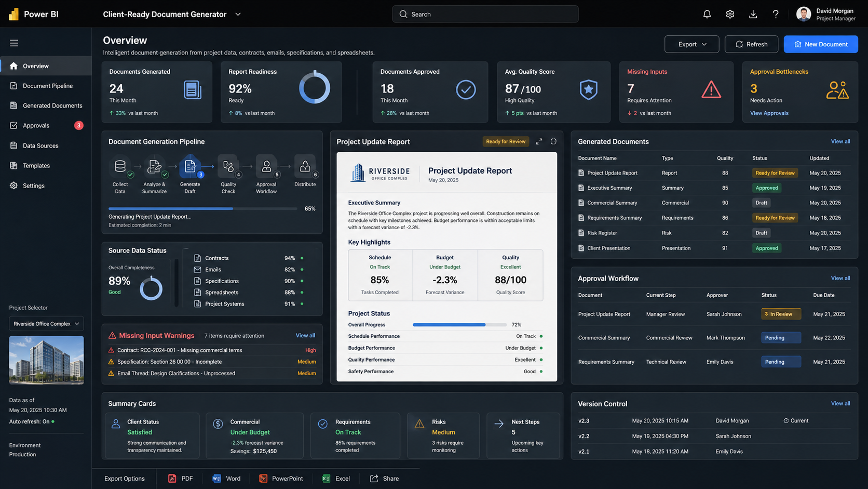Open the Riverside Office Complex project selector

tap(46, 324)
